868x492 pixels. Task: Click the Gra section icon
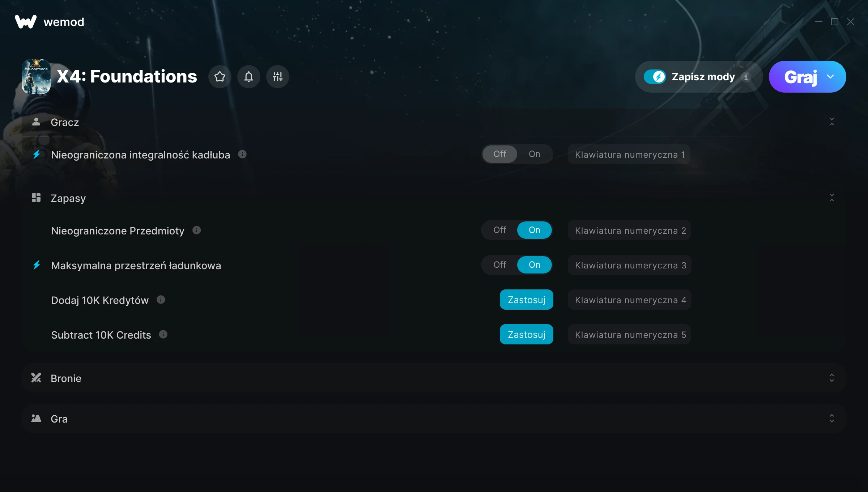[x=36, y=419]
